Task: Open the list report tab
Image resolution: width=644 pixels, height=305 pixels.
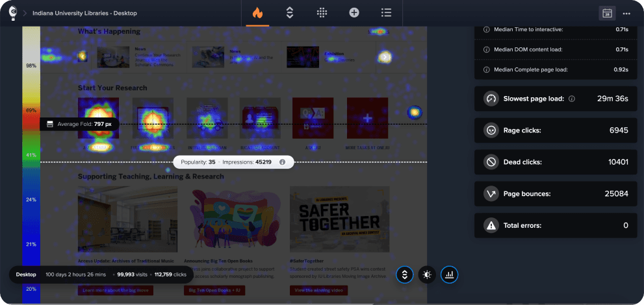Action: pyautogui.click(x=386, y=13)
